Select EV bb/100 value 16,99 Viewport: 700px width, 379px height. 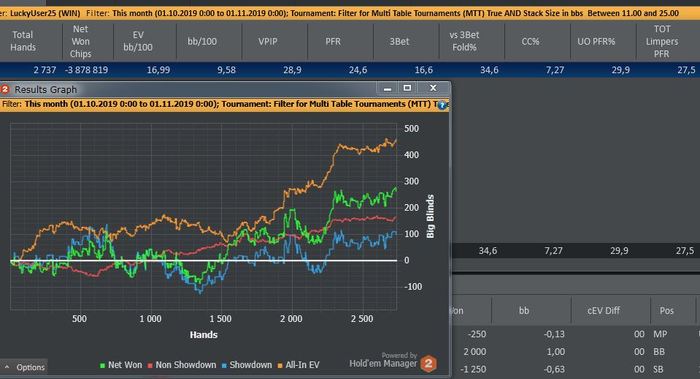coord(158,70)
